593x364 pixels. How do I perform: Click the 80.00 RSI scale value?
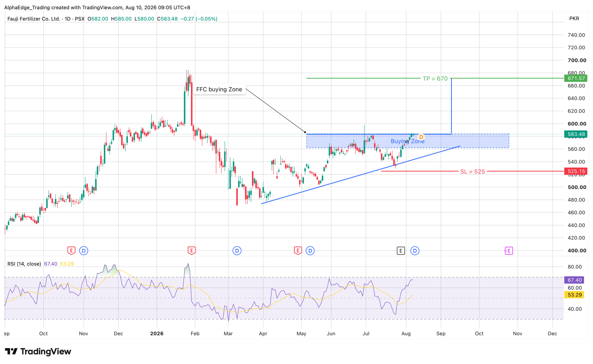(x=575, y=267)
